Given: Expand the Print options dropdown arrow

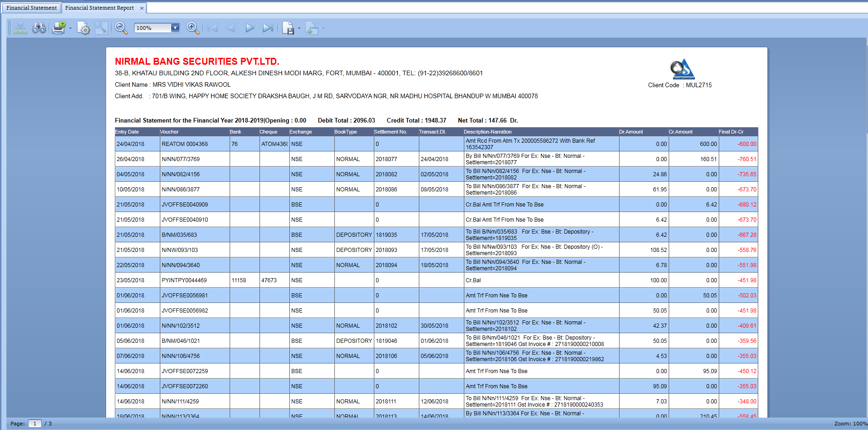Looking at the screenshot, I should point(70,28).
